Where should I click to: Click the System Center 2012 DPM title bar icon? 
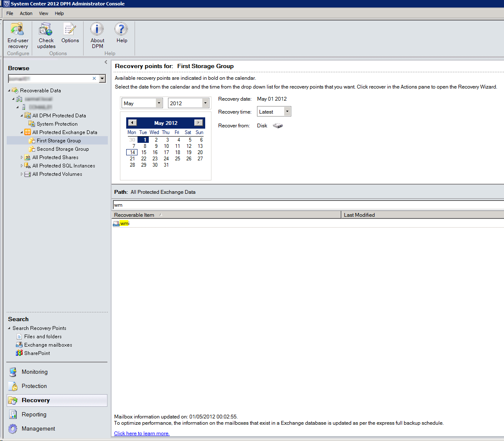[x=6, y=4]
